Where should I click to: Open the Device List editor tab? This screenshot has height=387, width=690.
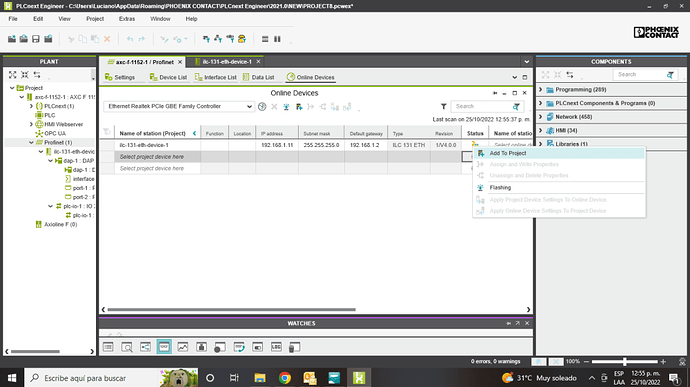click(x=168, y=77)
